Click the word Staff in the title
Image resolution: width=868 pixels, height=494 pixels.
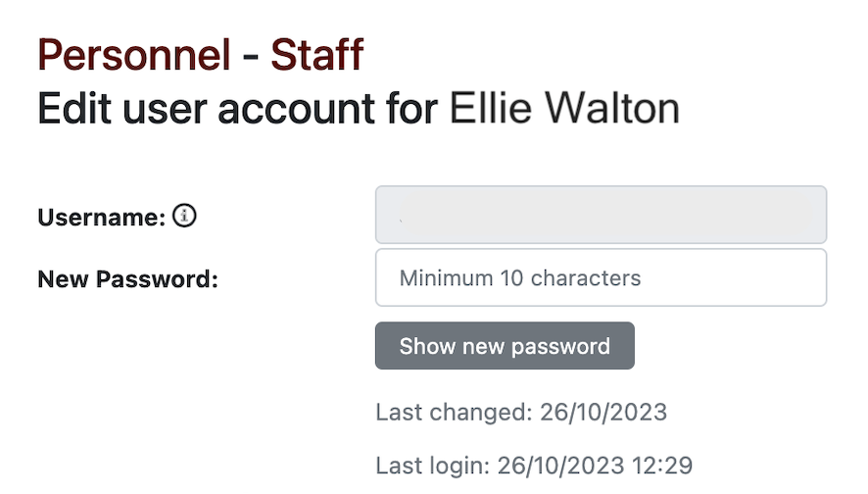pyautogui.click(x=317, y=55)
